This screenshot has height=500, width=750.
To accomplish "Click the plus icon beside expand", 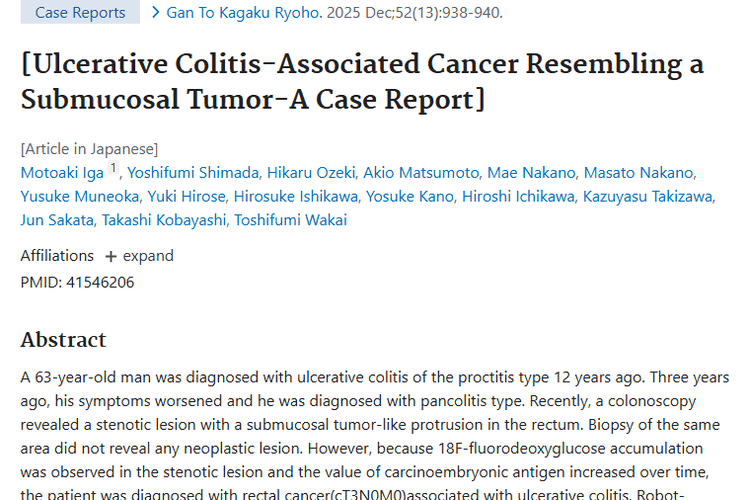I will click(111, 256).
